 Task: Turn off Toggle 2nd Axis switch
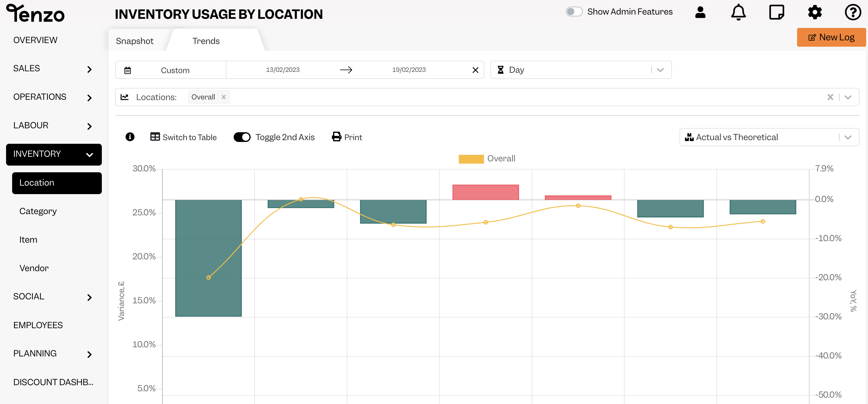(x=242, y=137)
